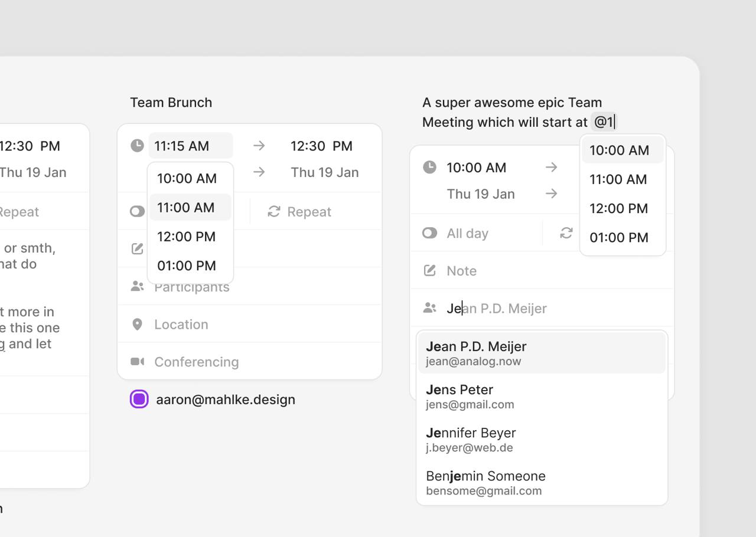Pick 11:00 AM from the @1 mention suggestions
Viewport: 756px width, 537px height.
click(623, 179)
